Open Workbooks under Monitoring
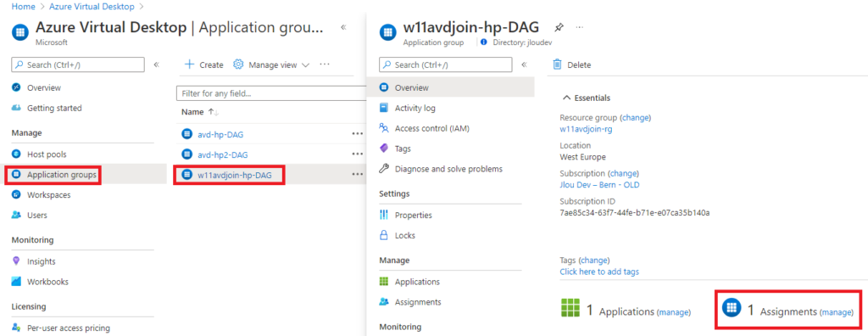The height and width of the screenshot is (336, 868). click(47, 282)
